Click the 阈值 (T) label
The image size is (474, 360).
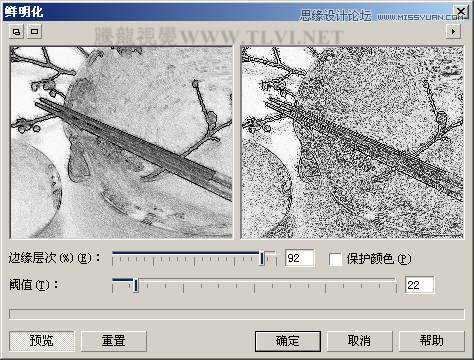(x=34, y=285)
